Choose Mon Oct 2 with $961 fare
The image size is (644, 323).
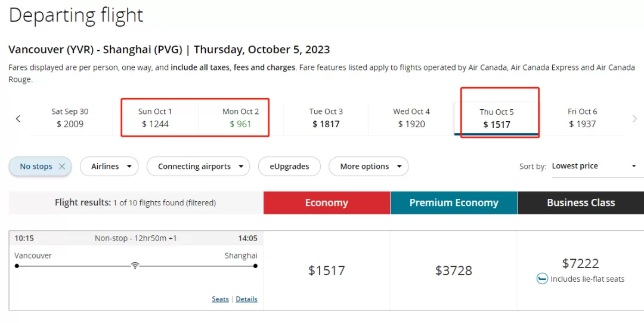[241, 118]
